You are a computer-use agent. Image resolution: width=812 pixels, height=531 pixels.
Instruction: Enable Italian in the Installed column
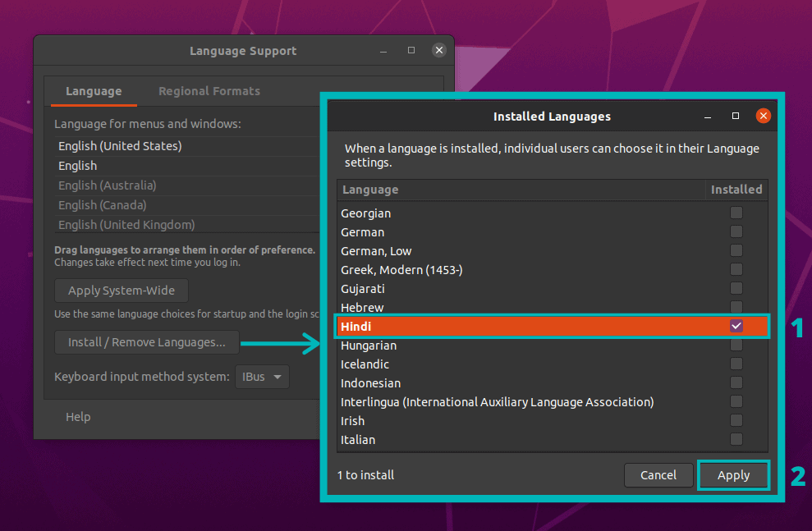coord(736,439)
